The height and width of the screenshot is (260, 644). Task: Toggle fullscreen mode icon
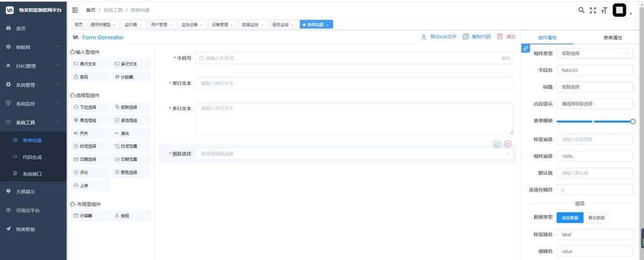(593, 10)
